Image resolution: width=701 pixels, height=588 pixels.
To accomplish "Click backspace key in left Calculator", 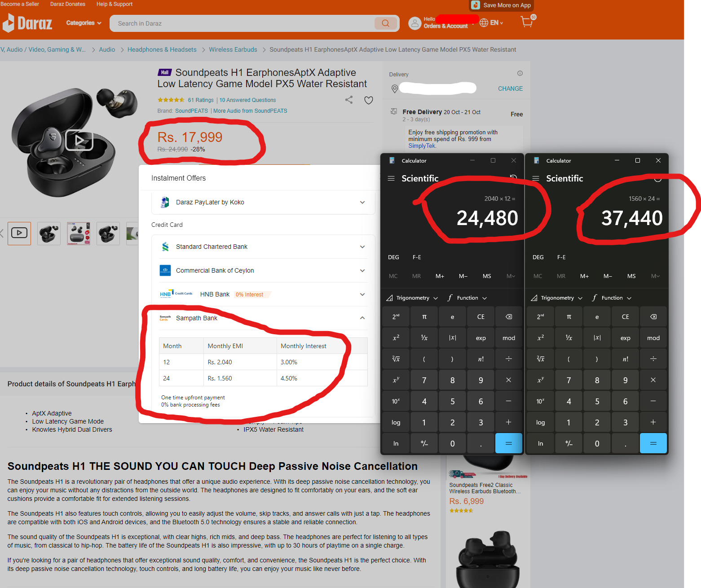I will tap(509, 317).
